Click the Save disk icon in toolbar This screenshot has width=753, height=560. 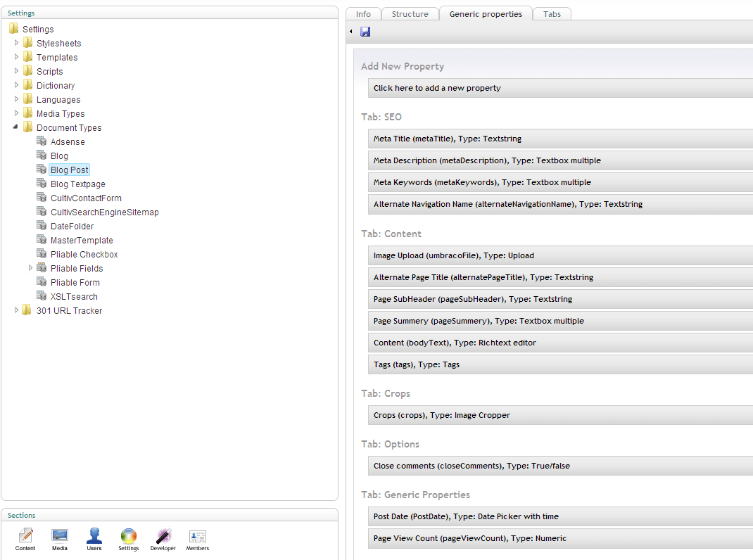pyautogui.click(x=365, y=32)
